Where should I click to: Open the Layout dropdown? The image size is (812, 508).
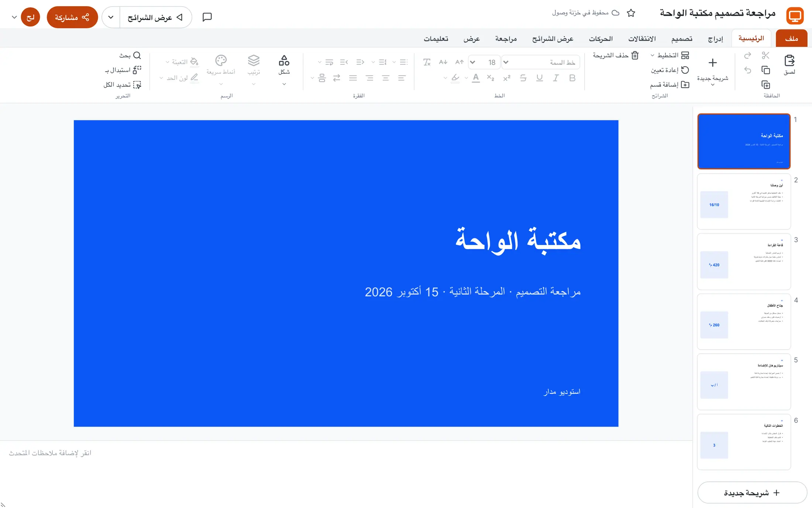(x=669, y=55)
